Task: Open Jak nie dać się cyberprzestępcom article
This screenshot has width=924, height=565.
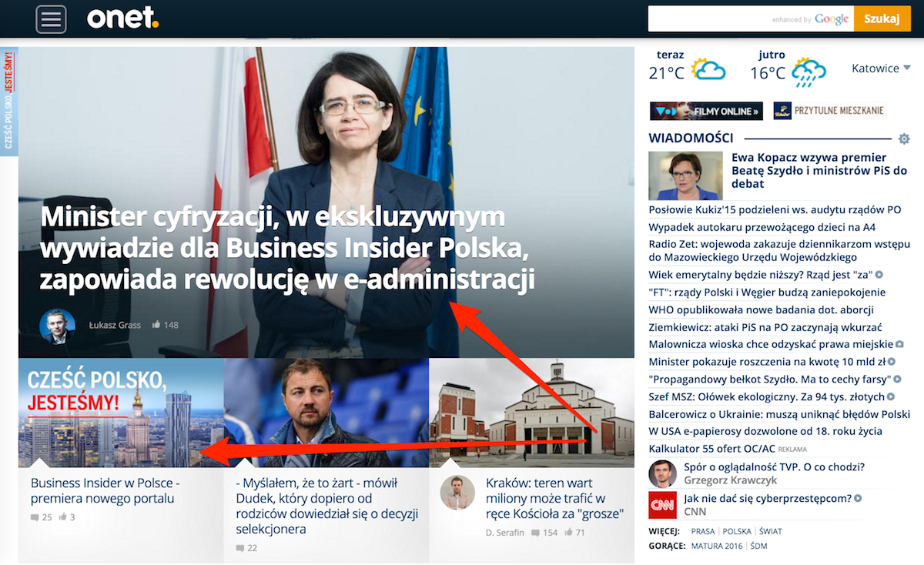Action: (768, 498)
